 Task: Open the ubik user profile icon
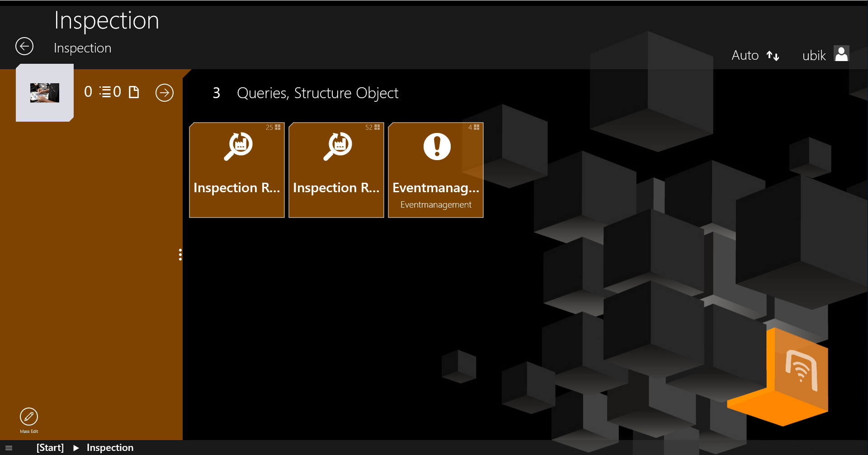coord(841,54)
